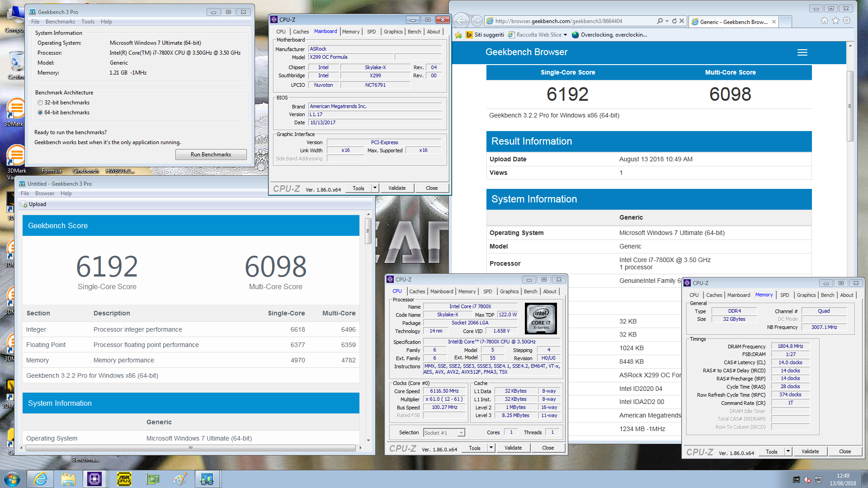Open Tools dropdown arrow in Memory CPU-Z
This screenshot has width=868, height=488.
click(788, 451)
